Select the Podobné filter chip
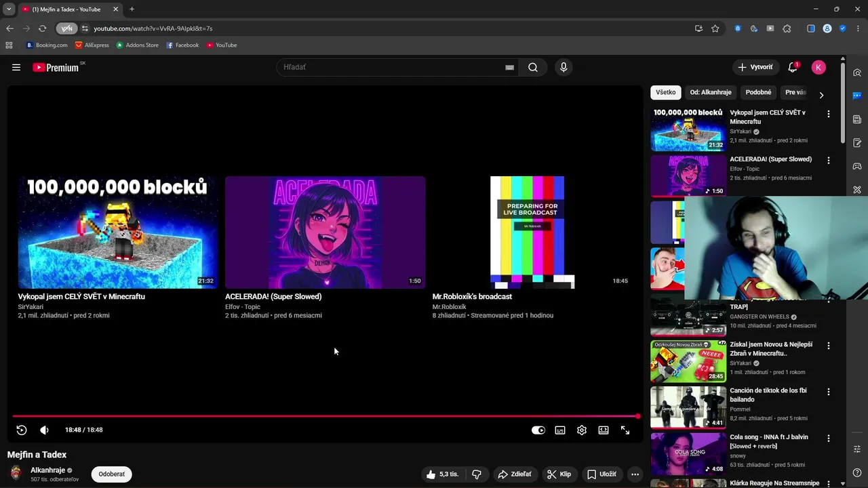This screenshot has width=868, height=488. coord(758,92)
